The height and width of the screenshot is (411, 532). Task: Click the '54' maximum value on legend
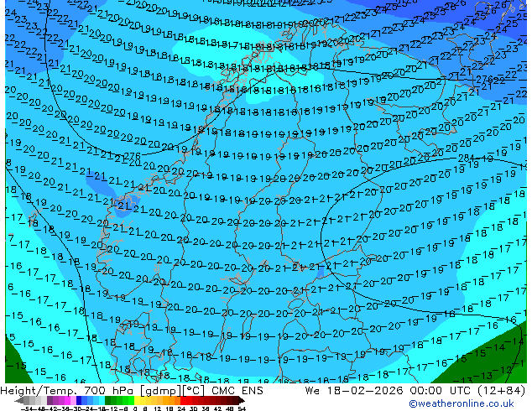[x=242, y=408]
